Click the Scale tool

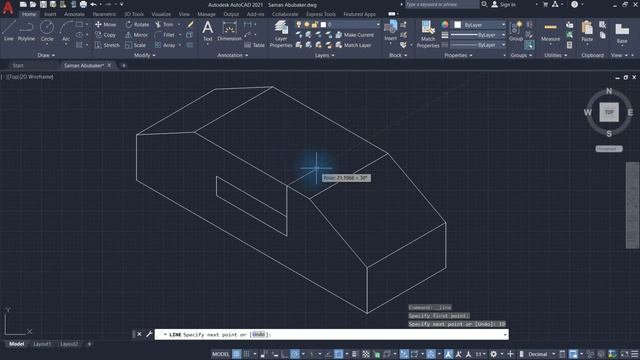136,45
